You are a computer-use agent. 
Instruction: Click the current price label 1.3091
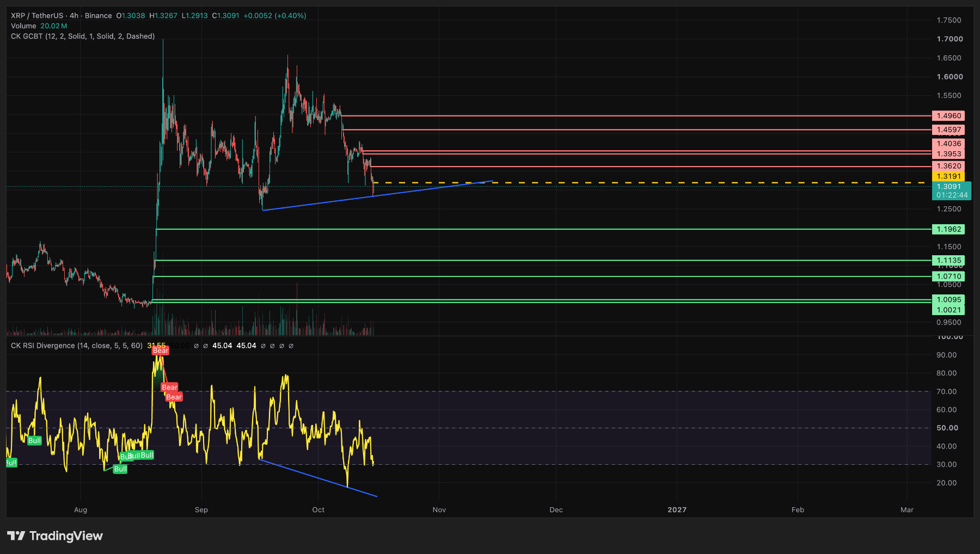click(948, 187)
